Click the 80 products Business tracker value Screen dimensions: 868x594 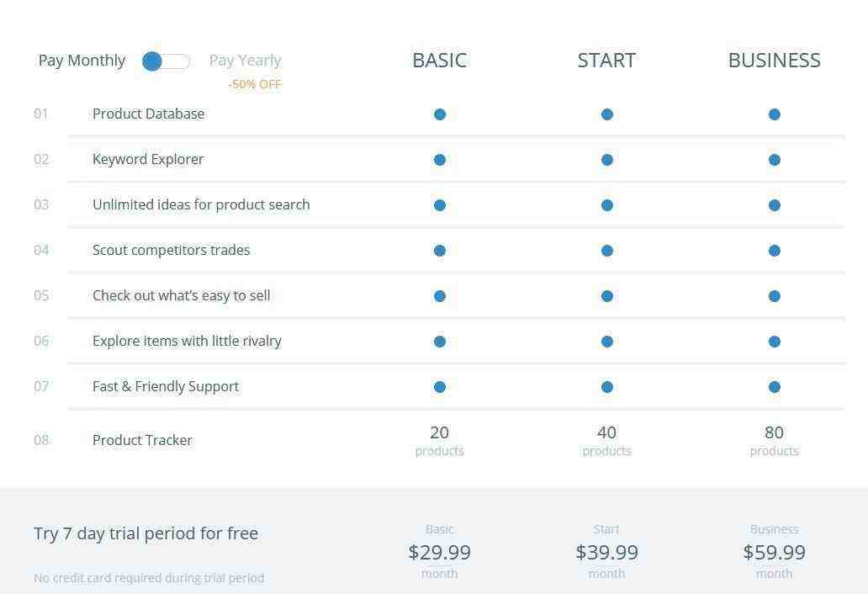774,441
